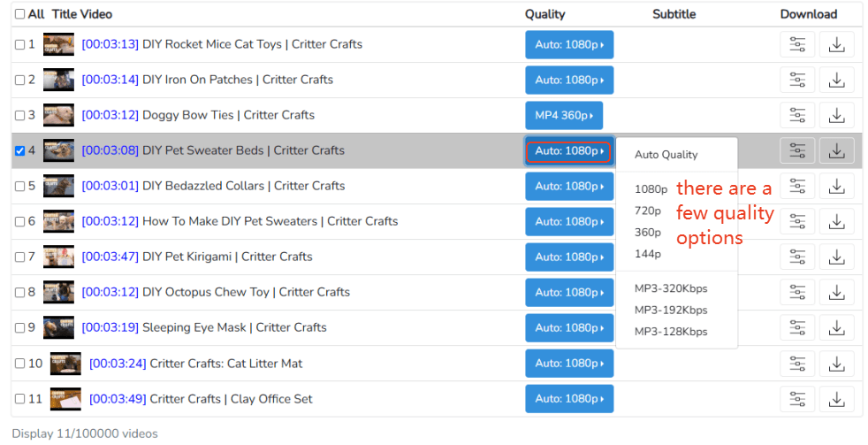Toggle the All select checkbox
868x445 pixels.
(20, 14)
